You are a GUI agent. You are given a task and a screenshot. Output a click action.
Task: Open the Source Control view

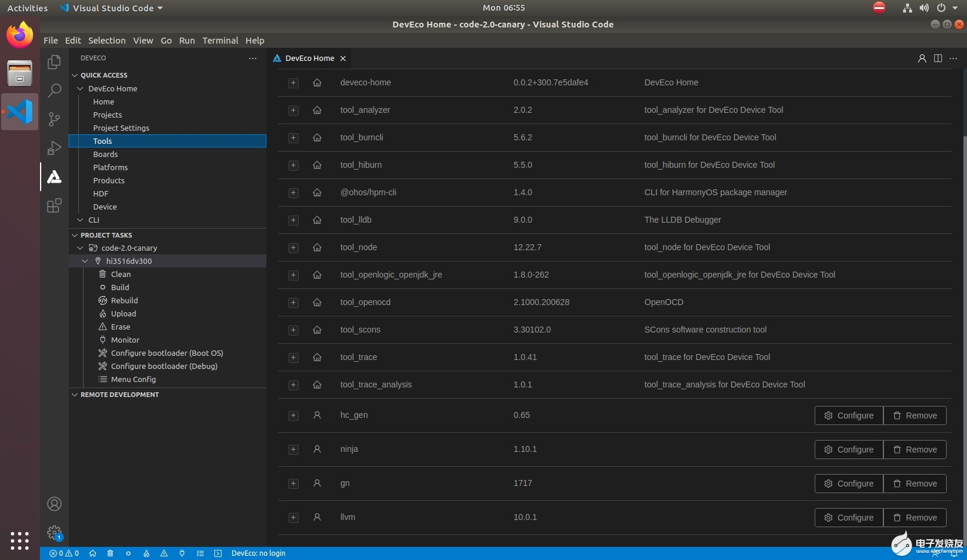click(54, 119)
